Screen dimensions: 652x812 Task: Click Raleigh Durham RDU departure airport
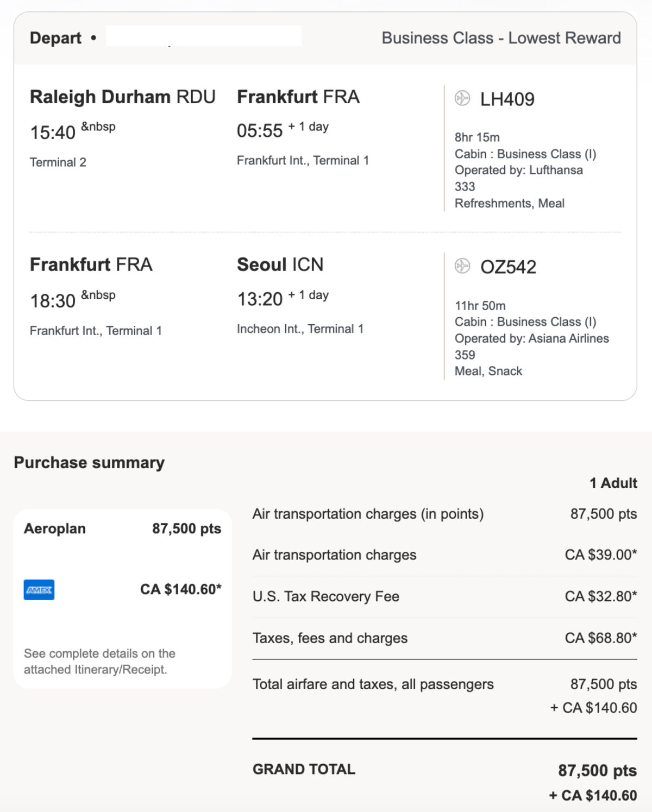click(123, 97)
